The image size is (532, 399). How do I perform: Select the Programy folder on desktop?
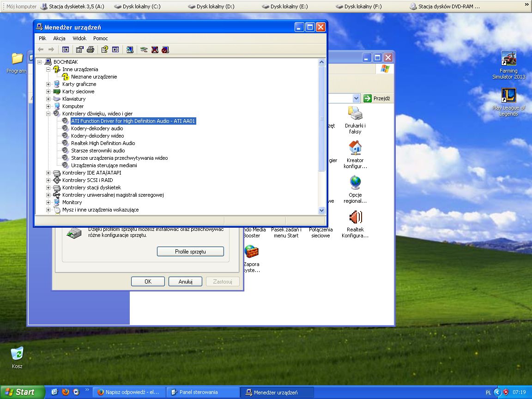tap(17, 63)
